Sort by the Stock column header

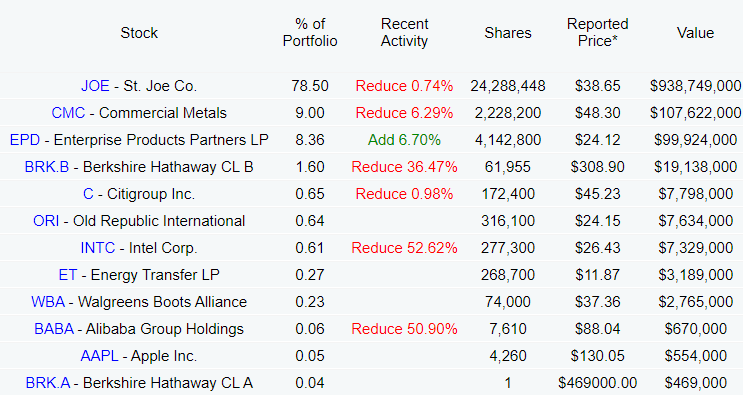coord(139,33)
